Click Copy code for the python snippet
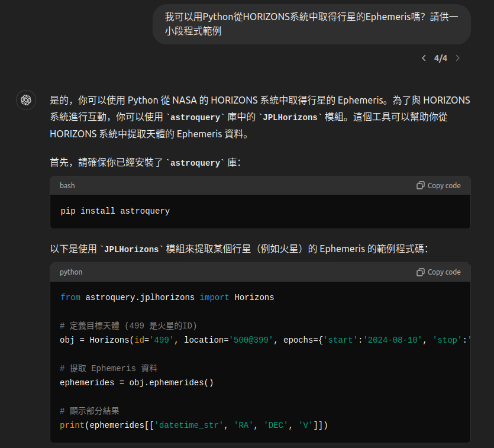The height and width of the screenshot is (448, 494). pos(438,272)
